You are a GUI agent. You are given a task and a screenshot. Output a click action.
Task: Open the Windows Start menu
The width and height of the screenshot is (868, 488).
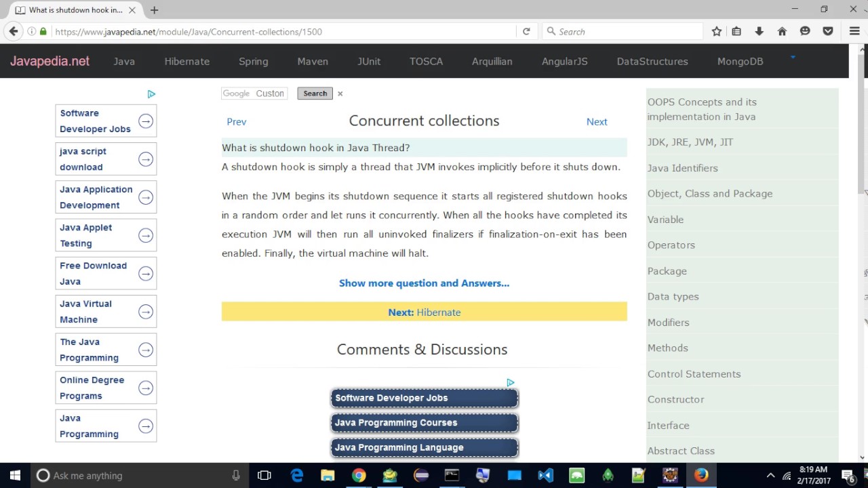(x=15, y=475)
